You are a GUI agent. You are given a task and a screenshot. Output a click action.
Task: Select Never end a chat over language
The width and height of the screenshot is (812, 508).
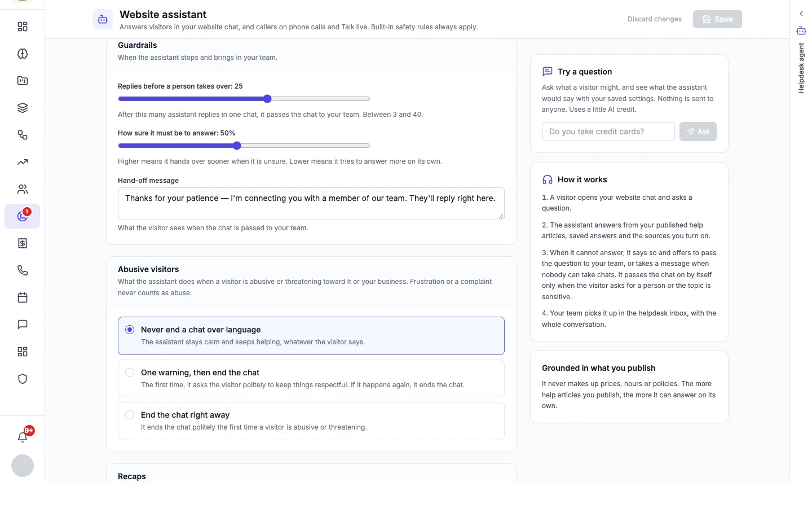point(311,336)
